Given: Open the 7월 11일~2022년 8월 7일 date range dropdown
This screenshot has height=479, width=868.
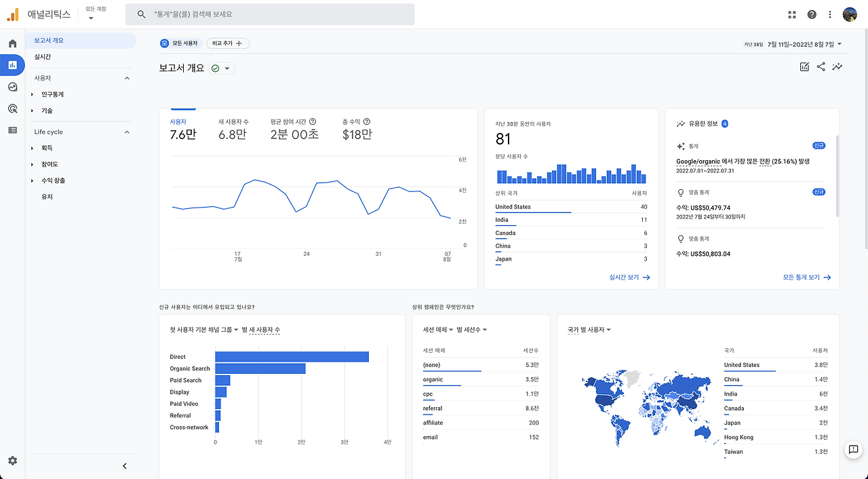Looking at the screenshot, I should 804,44.
